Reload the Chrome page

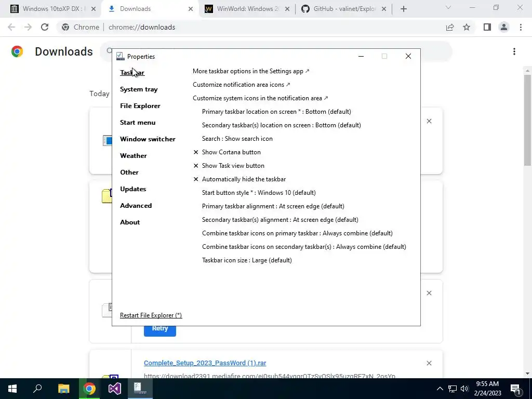[45, 27]
